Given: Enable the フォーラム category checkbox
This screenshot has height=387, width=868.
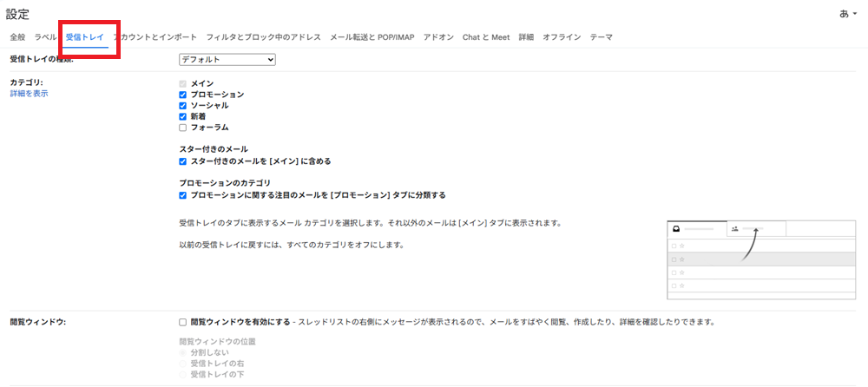Looking at the screenshot, I should click(x=183, y=128).
